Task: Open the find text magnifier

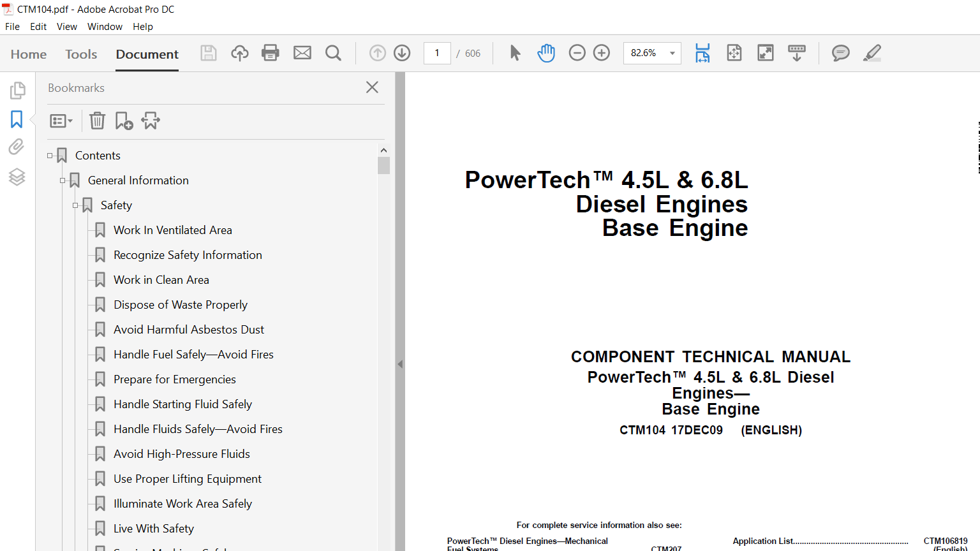Action: click(333, 53)
